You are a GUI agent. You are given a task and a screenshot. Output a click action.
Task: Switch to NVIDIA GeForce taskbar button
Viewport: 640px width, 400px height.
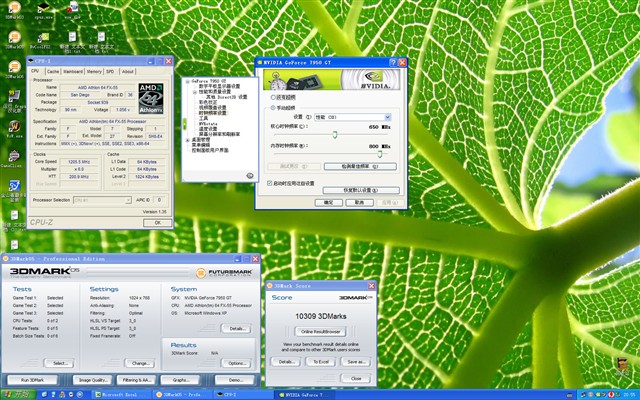tap(304, 395)
